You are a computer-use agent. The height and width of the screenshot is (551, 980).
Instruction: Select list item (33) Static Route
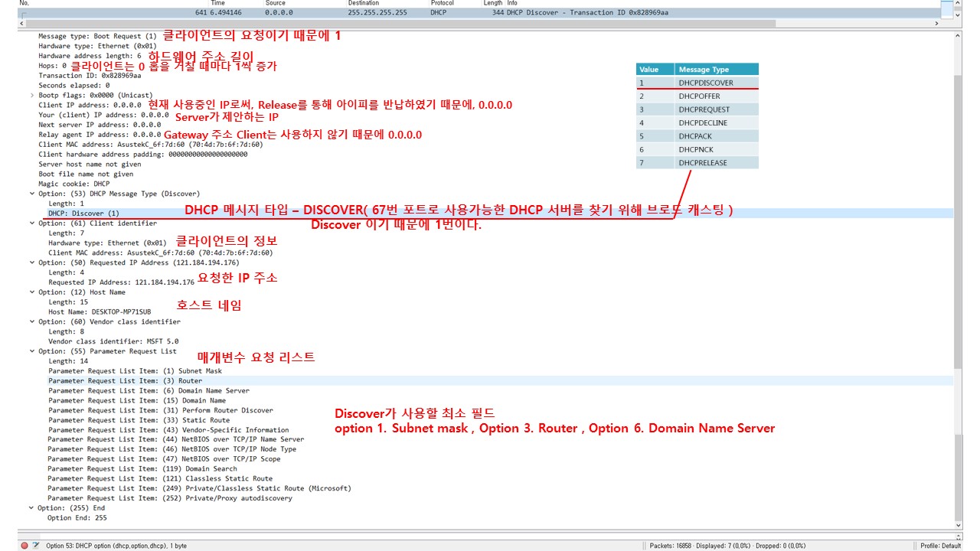click(x=139, y=421)
